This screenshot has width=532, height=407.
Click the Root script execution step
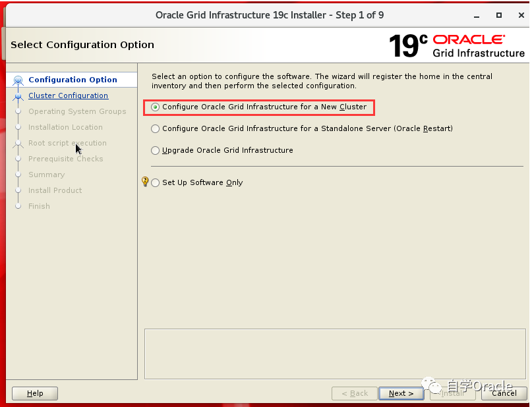click(67, 143)
